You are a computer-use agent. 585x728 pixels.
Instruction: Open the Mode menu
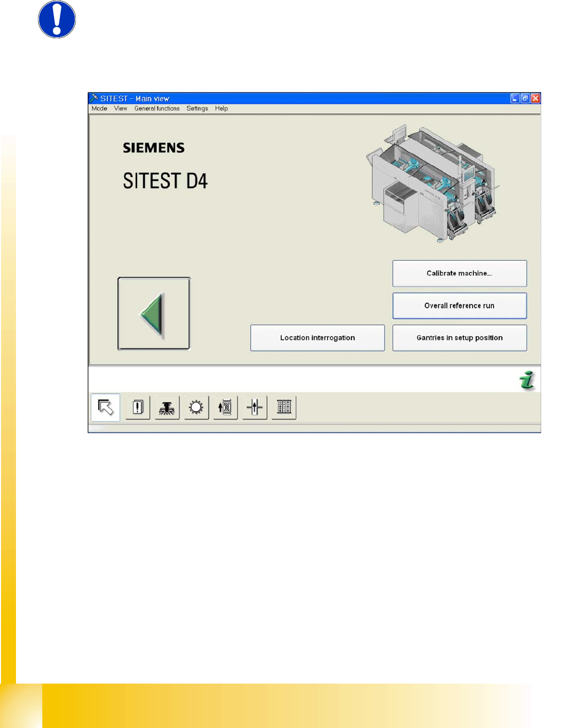click(100, 108)
